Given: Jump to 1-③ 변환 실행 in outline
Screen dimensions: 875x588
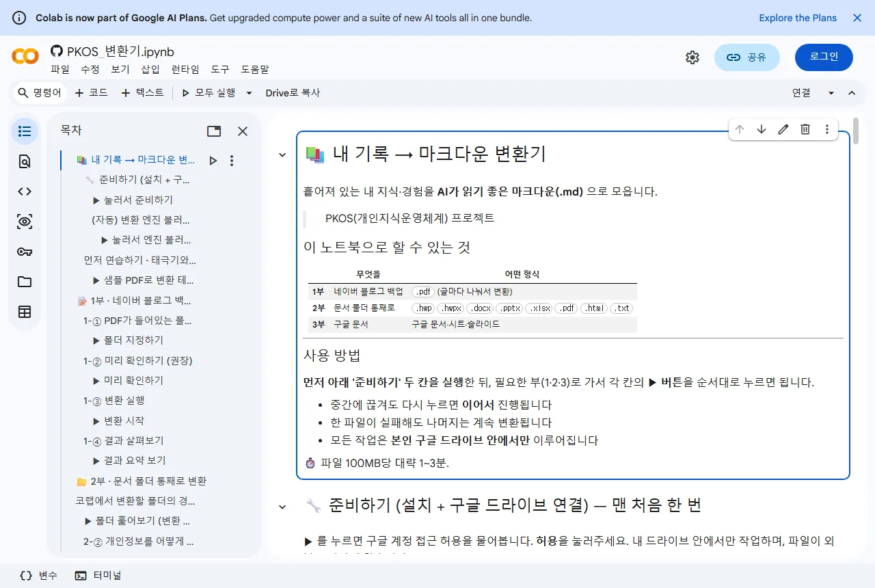Looking at the screenshot, I should [x=114, y=401].
